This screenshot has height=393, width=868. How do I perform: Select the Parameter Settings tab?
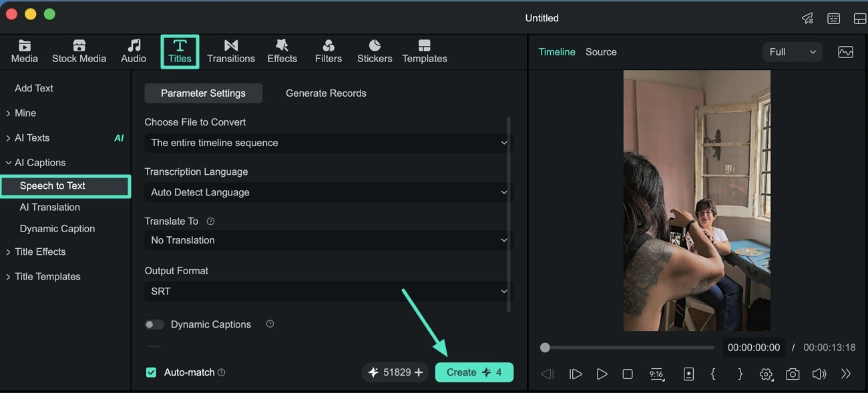click(203, 93)
